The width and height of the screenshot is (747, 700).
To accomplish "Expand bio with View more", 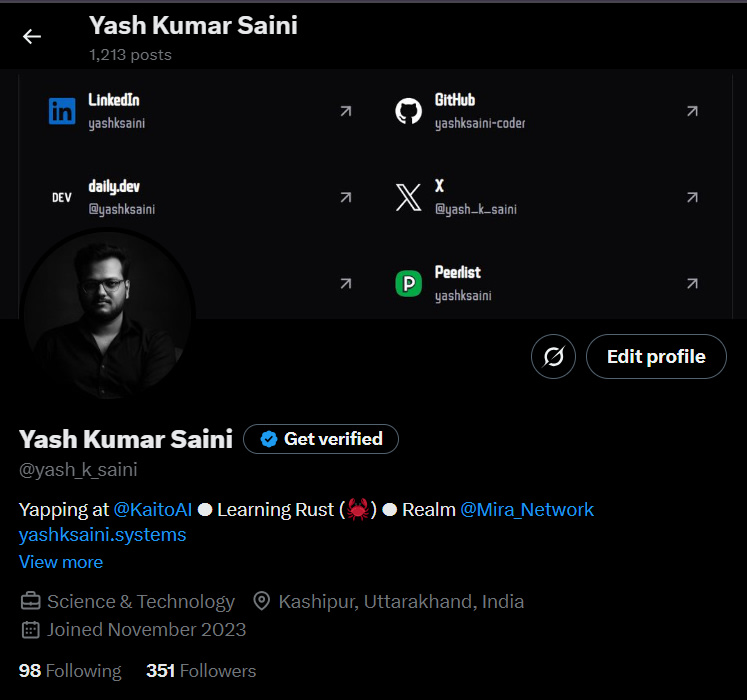I will tap(61, 562).
